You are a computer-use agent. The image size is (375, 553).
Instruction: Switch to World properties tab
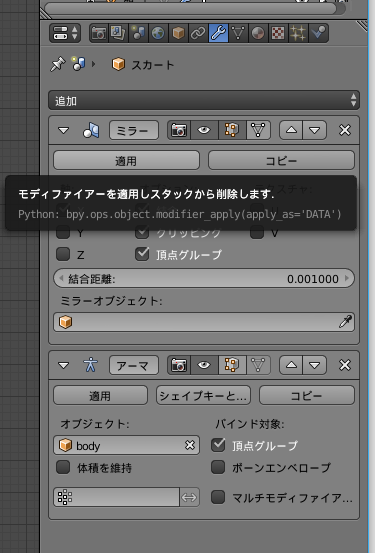pyautogui.click(x=158, y=33)
